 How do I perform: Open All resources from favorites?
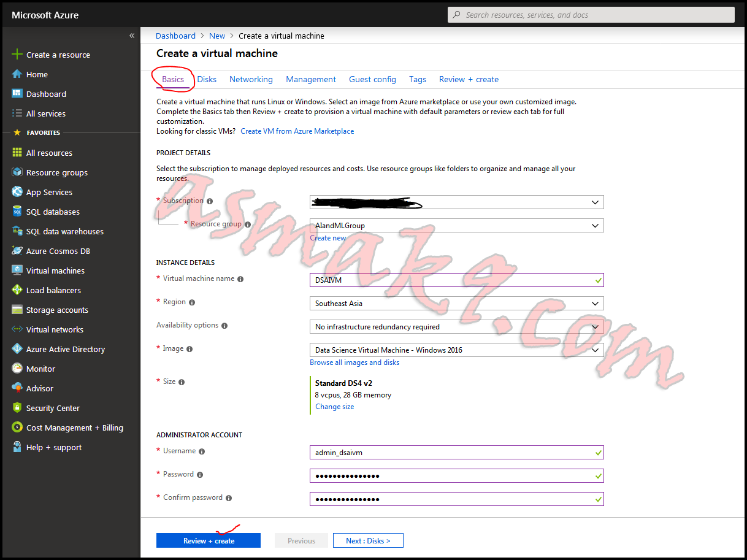point(49,152)
